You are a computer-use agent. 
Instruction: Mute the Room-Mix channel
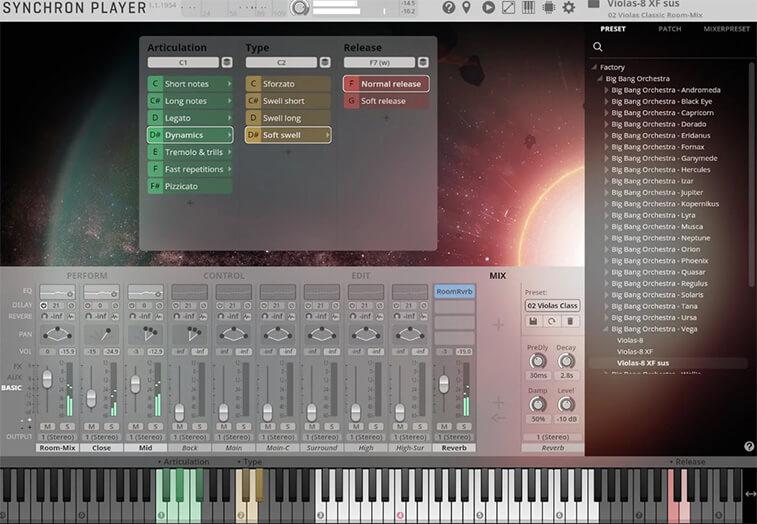point(47,427)
